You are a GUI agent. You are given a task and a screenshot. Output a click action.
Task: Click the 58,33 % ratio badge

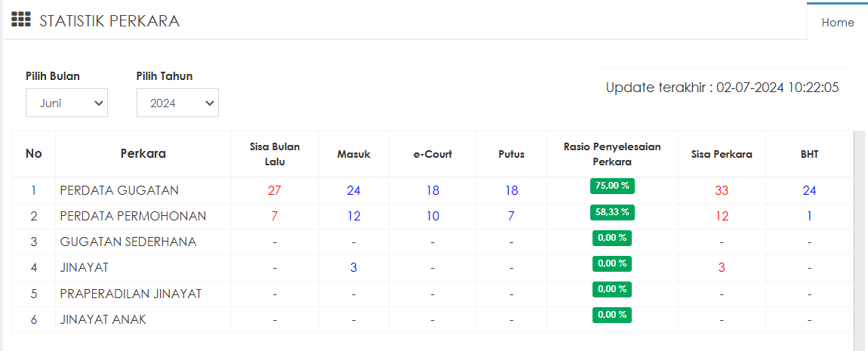[x=612, y=212]
